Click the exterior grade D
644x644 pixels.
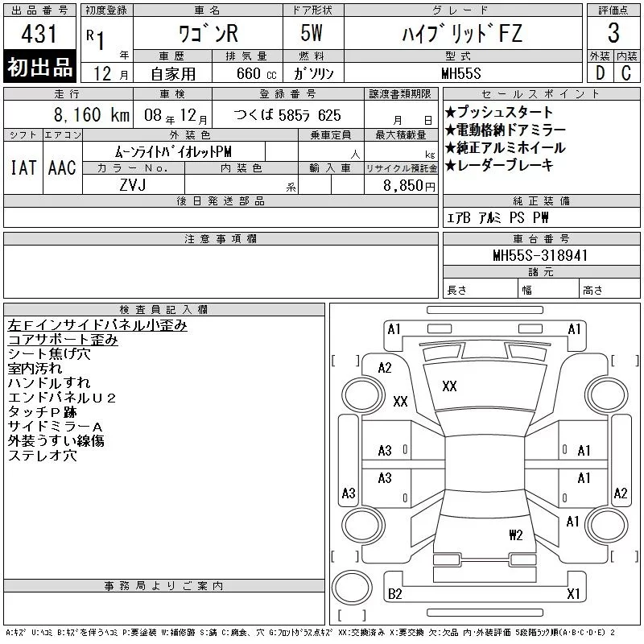[600, 73]
